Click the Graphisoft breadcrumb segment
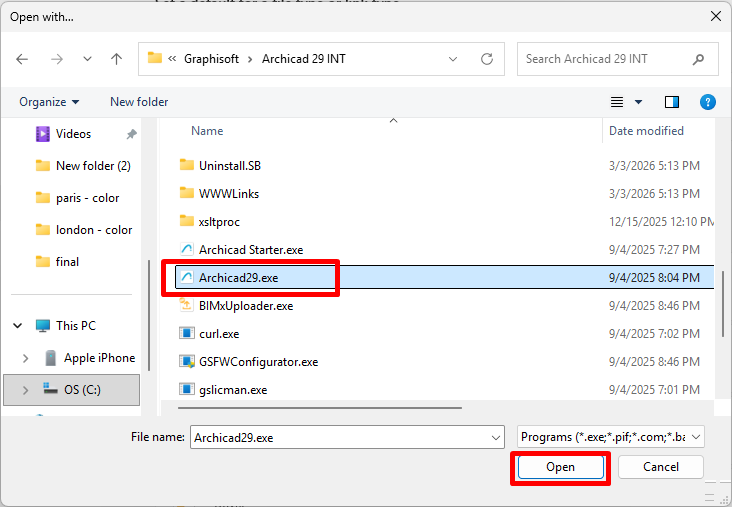732x507 pixels. (211, 59)
